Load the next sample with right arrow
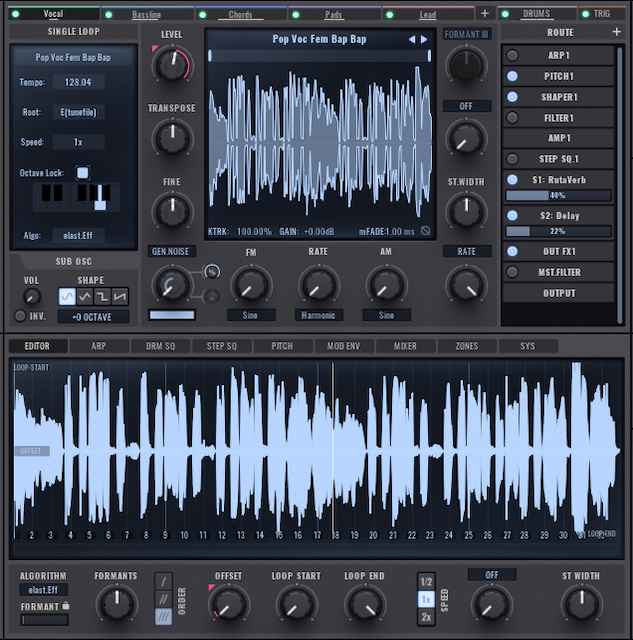Screen dimensions: 633x640 (x=425, y=39)
